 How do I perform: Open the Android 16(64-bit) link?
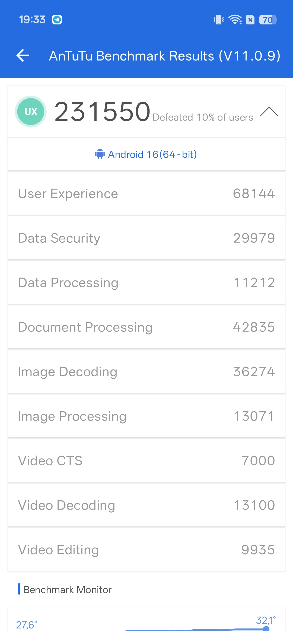click(x=152, y=154)
